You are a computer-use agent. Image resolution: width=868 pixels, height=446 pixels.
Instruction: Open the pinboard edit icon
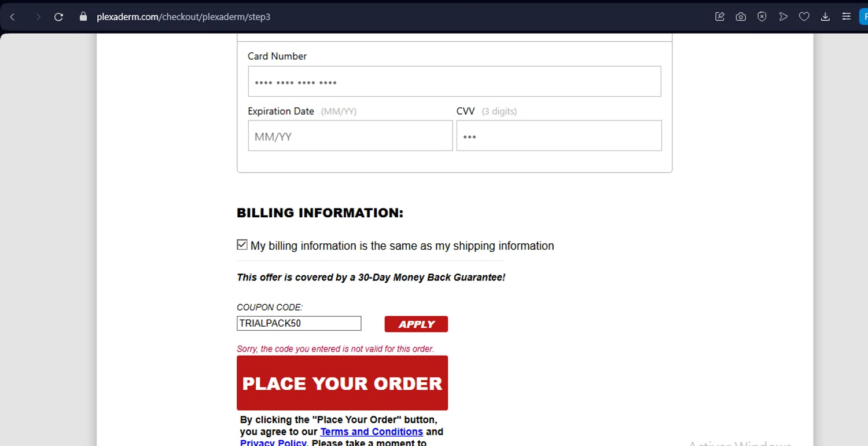720,17
